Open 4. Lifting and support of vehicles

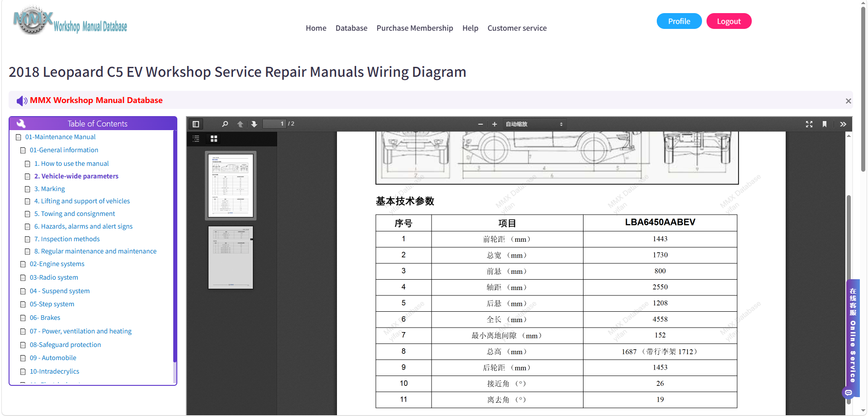pos(82,201)
